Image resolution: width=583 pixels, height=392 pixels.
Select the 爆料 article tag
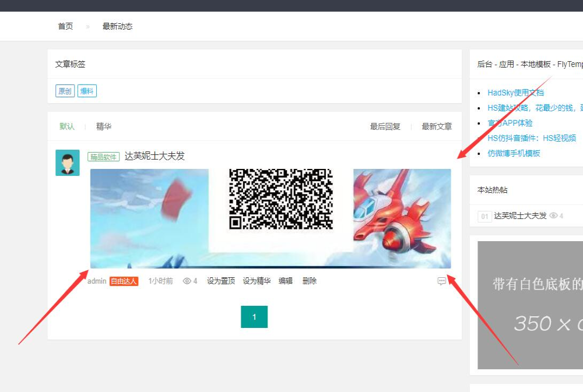(x=87, y=91)
